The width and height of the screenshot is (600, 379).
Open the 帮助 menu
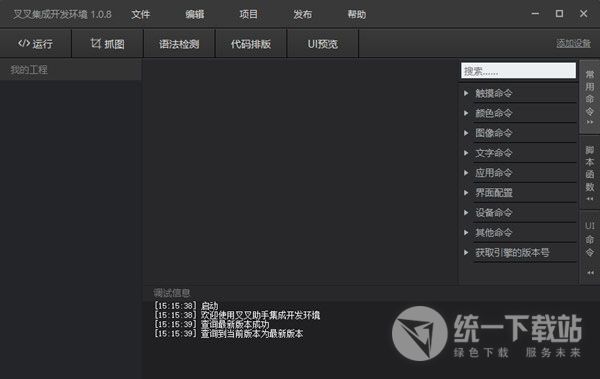[x=357, y=15]
